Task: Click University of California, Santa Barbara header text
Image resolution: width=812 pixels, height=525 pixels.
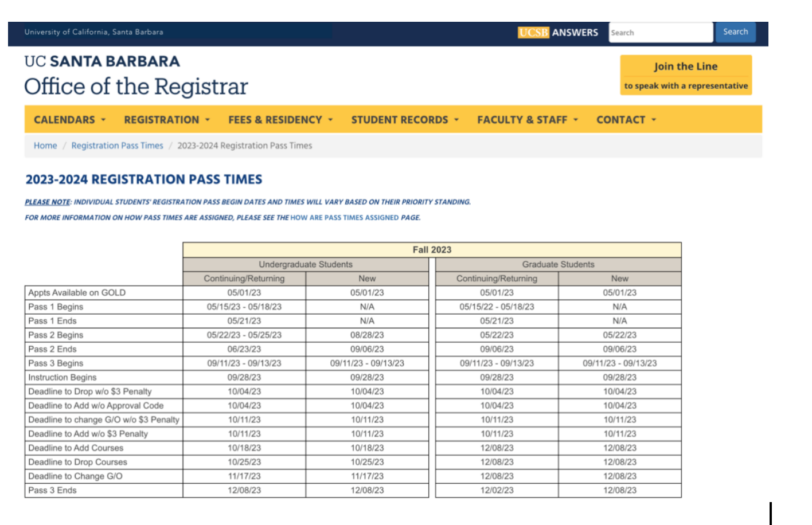Action: tap(93, 32)
